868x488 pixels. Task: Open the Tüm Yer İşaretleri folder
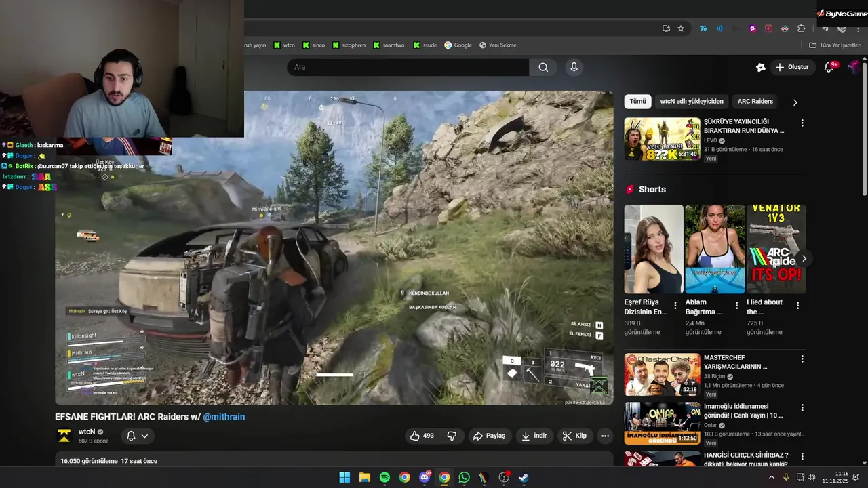835,45
